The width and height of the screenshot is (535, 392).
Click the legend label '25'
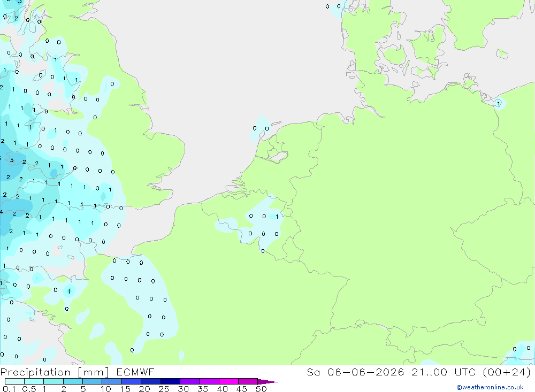point(164,389)
